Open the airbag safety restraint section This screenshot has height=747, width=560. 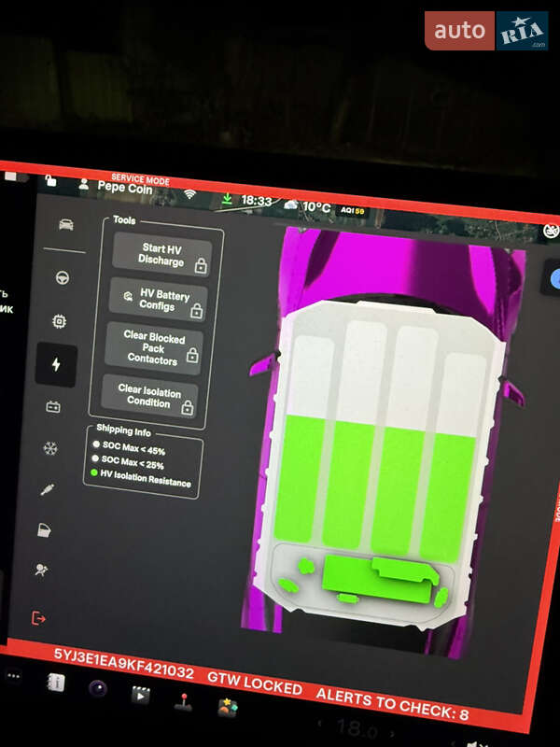41,570
